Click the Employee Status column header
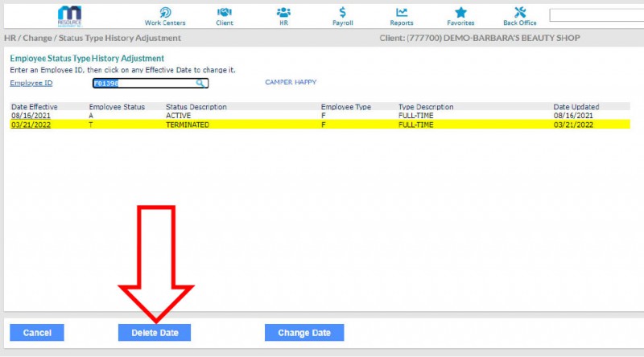The height and width of the screenshot is (357, 644). pyautogui.click(x=117, y=107)
